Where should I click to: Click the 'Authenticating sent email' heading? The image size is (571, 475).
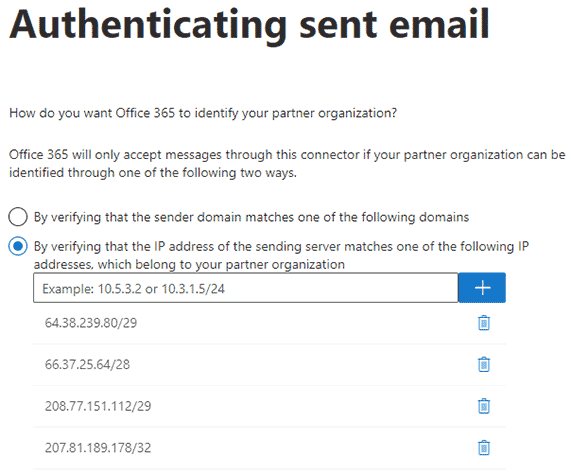(x=249, y=25)
